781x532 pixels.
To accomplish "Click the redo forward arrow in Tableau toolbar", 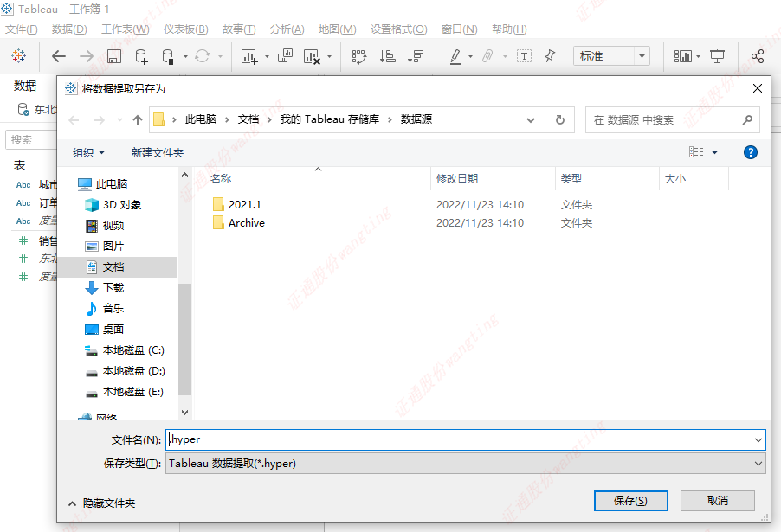I will pyautogui.click(x=87, y=56).
